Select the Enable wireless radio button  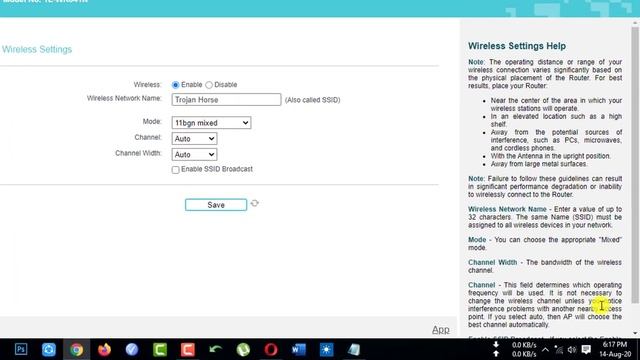click(x=176, y=85)
